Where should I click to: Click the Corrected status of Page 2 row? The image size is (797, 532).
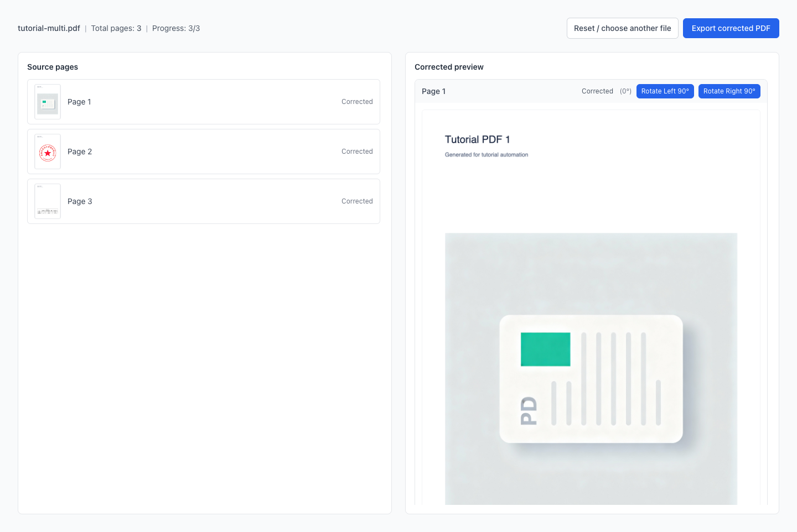357,152
